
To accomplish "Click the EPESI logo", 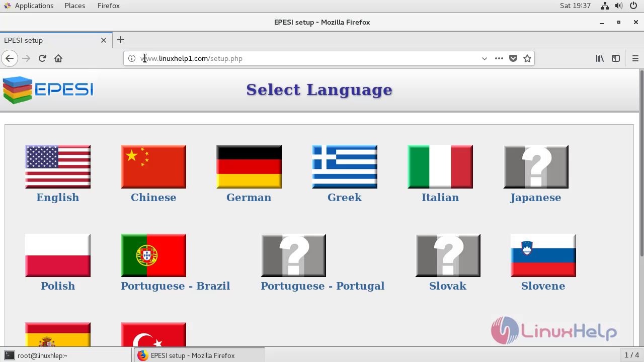I will point(48,90).
